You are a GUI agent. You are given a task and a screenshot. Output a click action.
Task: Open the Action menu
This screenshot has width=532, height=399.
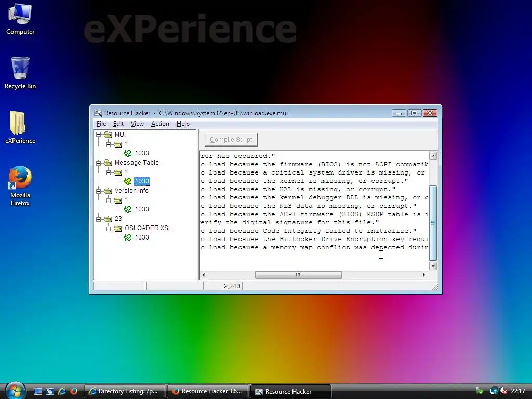[160, 124]
